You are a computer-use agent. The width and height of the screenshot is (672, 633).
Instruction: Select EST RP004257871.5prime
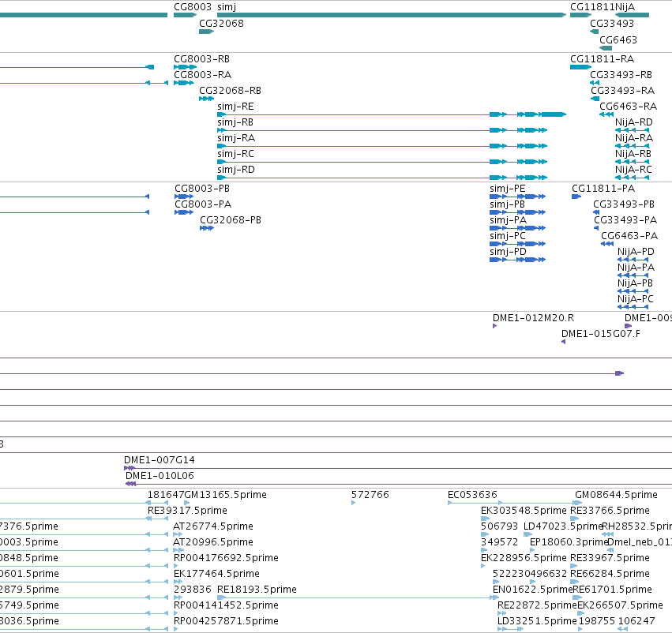[x=226, y=622]
